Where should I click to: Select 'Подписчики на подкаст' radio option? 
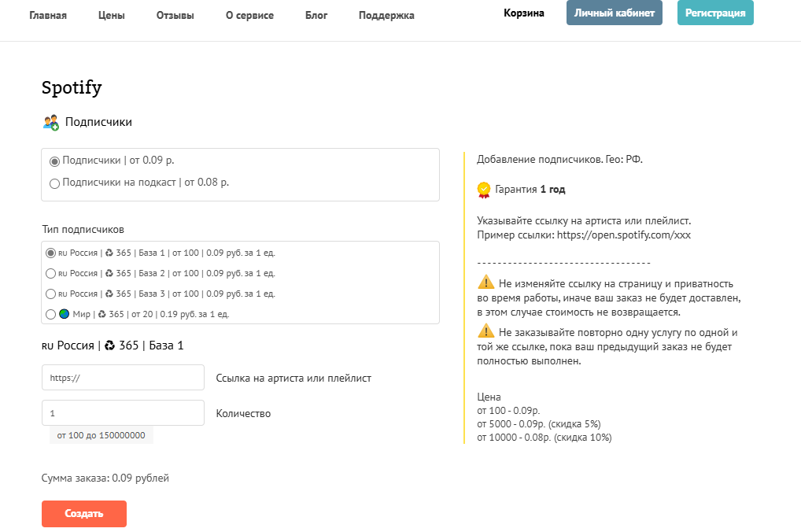coord(54,183)
